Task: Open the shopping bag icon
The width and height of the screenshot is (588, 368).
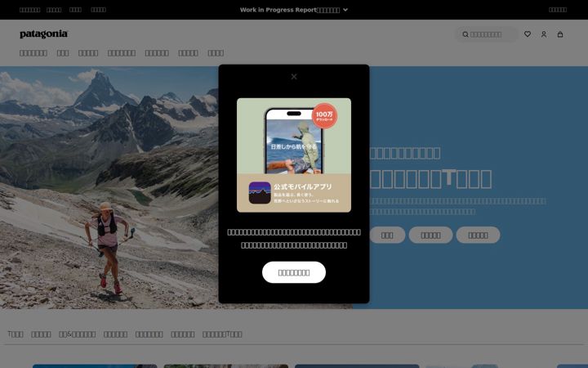Action: (560, 34)
